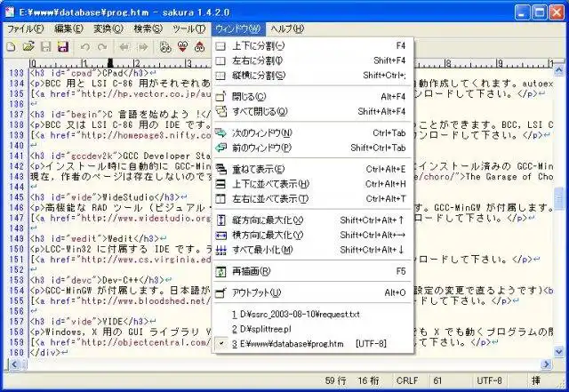Click vertical scrollbar up arrow
The width and height of the screenshot is (569, 392).
pos(559,69)
